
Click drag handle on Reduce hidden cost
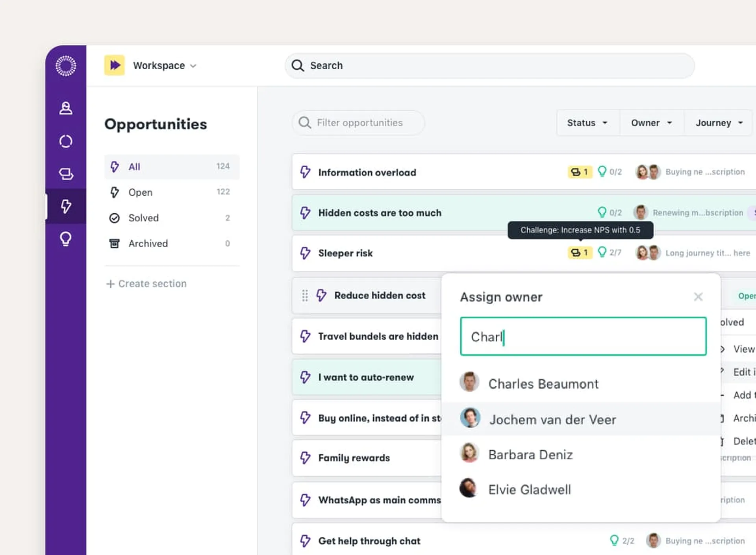click(305, 295)
